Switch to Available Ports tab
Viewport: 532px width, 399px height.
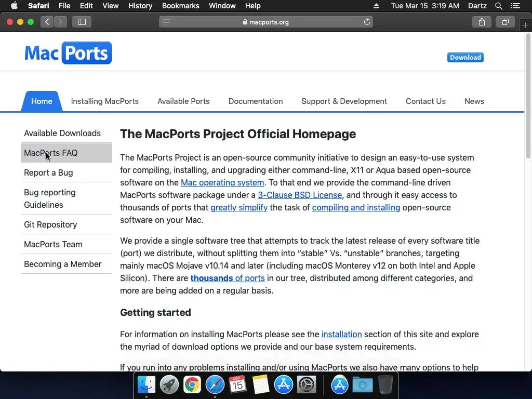click(183, 101)
